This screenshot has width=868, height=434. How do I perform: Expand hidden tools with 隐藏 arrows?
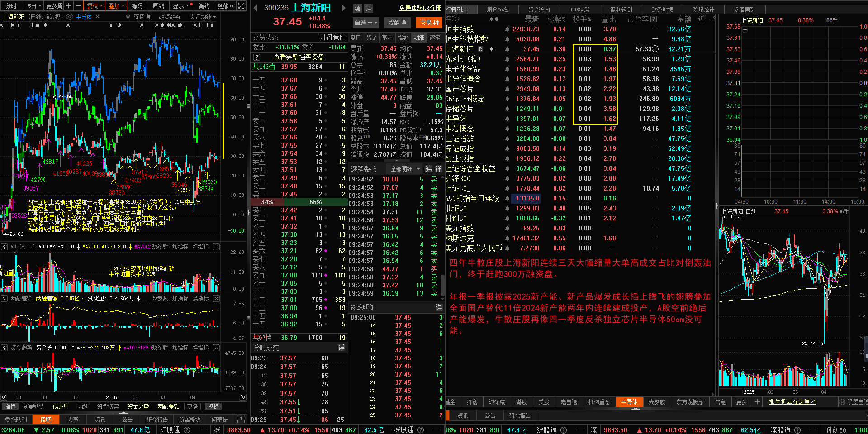pyautogui.click(x=225, y=6)
